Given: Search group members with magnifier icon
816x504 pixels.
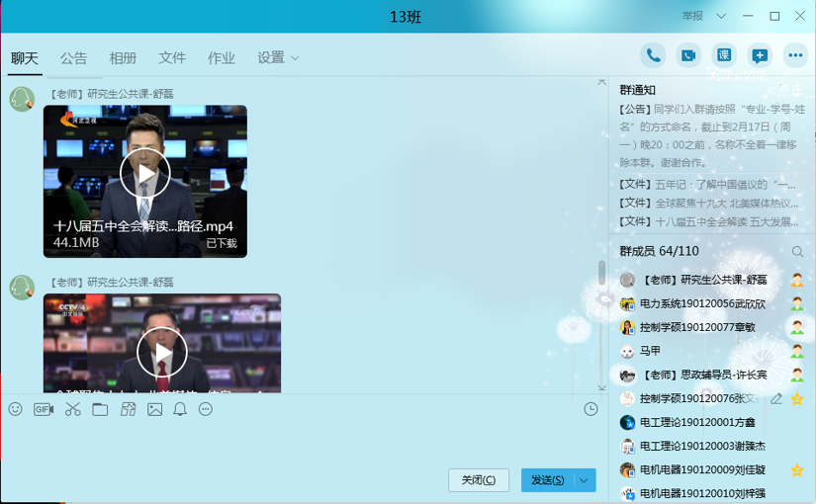Looking at the screenshot, I should click(x=797, y=252).
